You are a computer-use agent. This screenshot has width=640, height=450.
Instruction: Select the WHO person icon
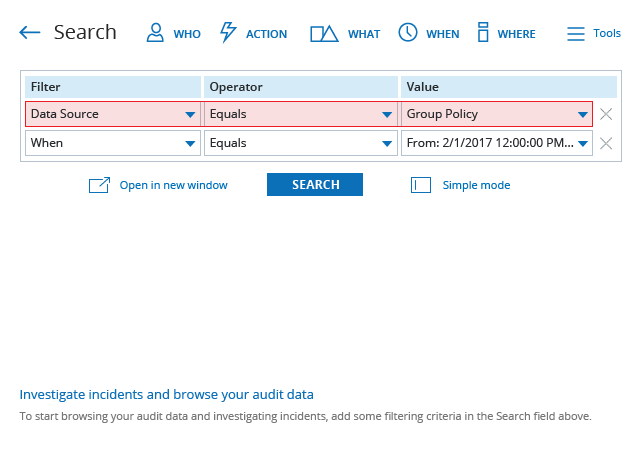pyautogui.click(x=155, y=33)
